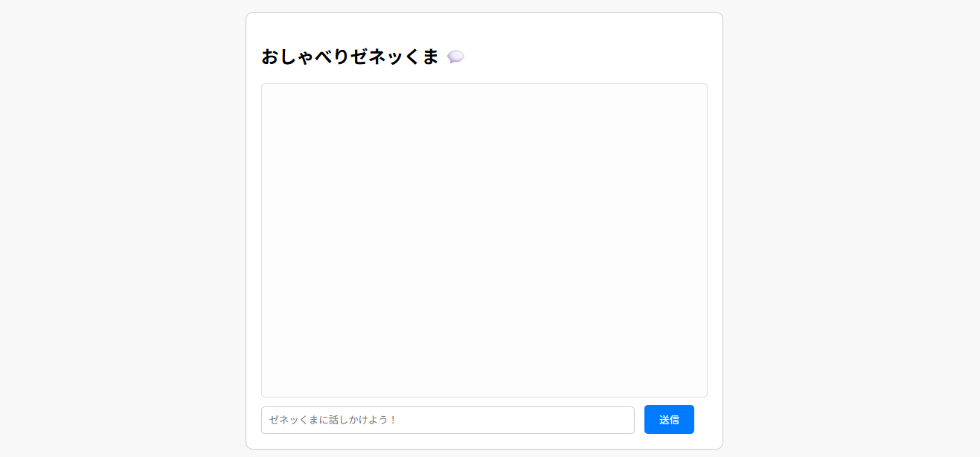Screen dimensions: 980x457
Task: Click the chat bubble graphic beside おしゃべりゼネッくま
Action: (457, 56)
